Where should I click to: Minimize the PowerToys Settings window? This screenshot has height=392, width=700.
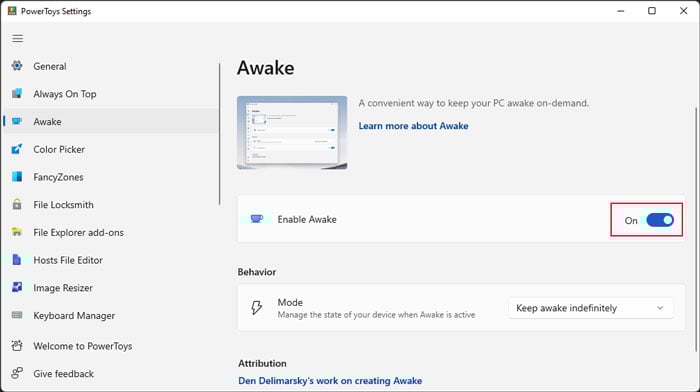click(x=621, y=11)
